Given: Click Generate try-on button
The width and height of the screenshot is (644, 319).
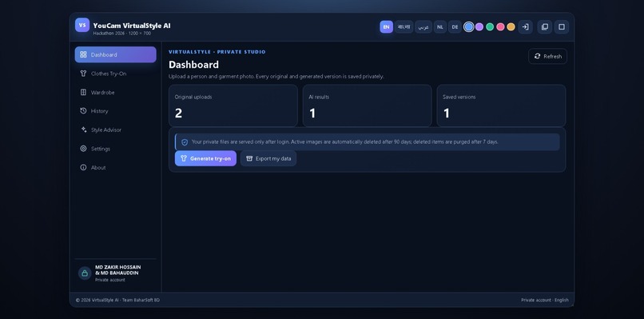Looking at the screenshot, I should tap(205, 158).
